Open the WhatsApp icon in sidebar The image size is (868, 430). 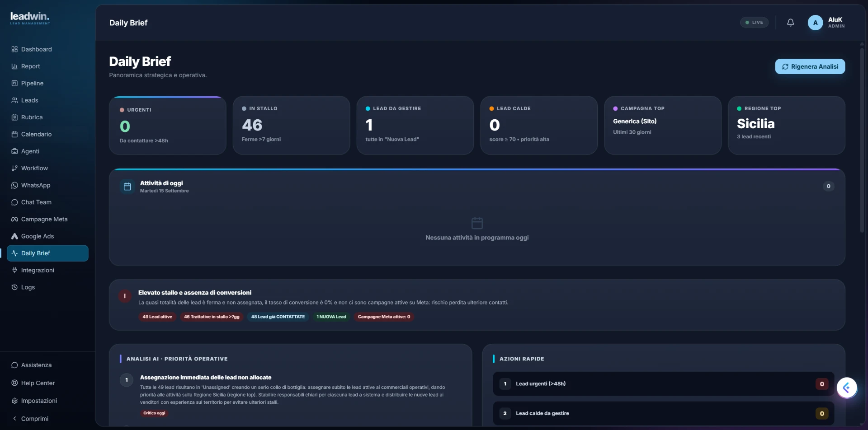pos(14,185)
